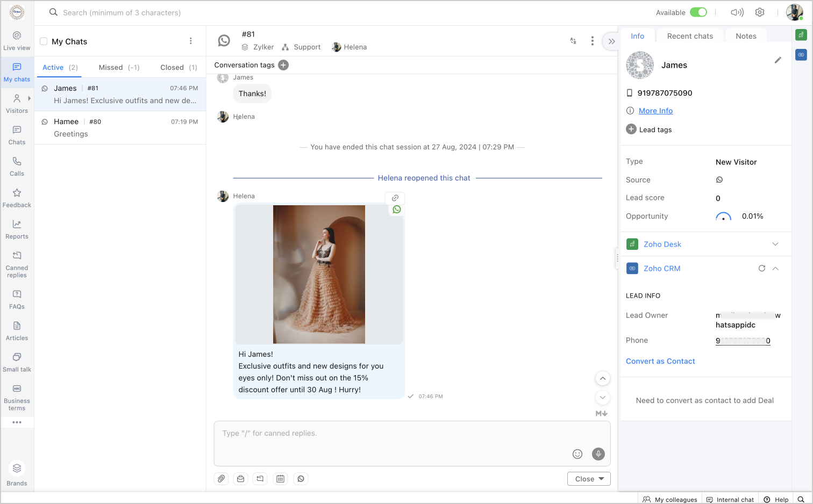Mute notification sounds speaker icon
This screenshot has width=813, height=504.
point(737,12)
